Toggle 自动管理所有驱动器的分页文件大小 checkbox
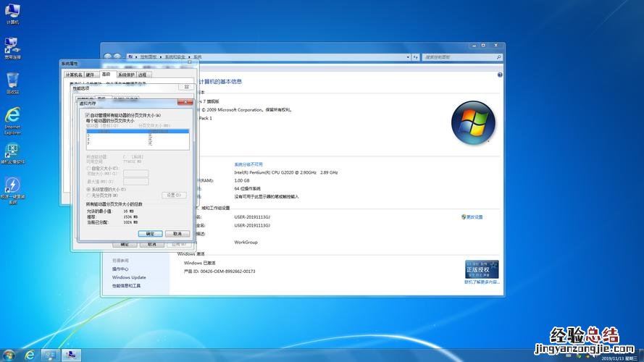 pyautogui.click(x=88, y=115)
